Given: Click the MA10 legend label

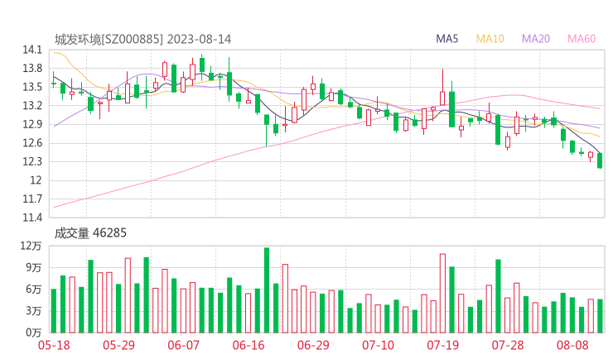Looking at the screenshot, I should (x=490, y=39).
